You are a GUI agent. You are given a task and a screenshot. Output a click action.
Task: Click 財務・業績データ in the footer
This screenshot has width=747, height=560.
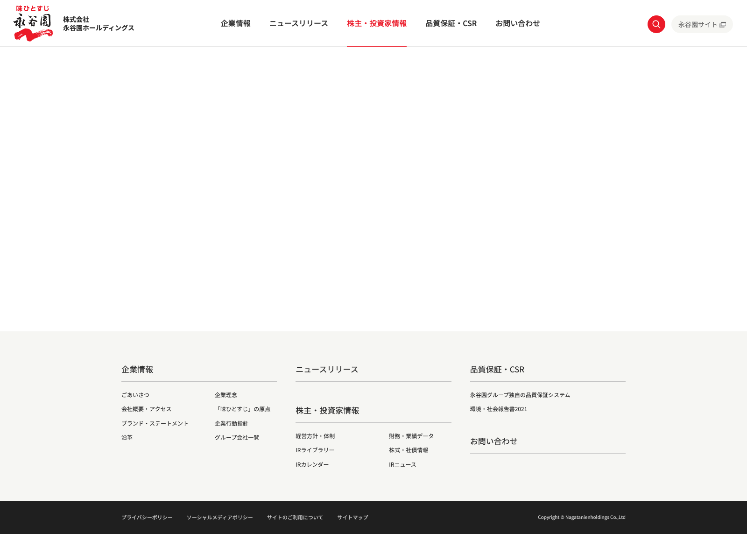point(411,436)
